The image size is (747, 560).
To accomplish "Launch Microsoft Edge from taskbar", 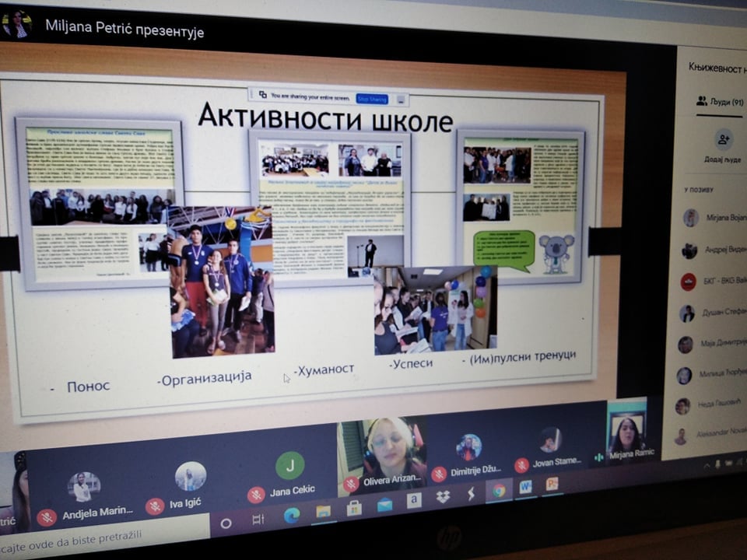I will (292, 515).
